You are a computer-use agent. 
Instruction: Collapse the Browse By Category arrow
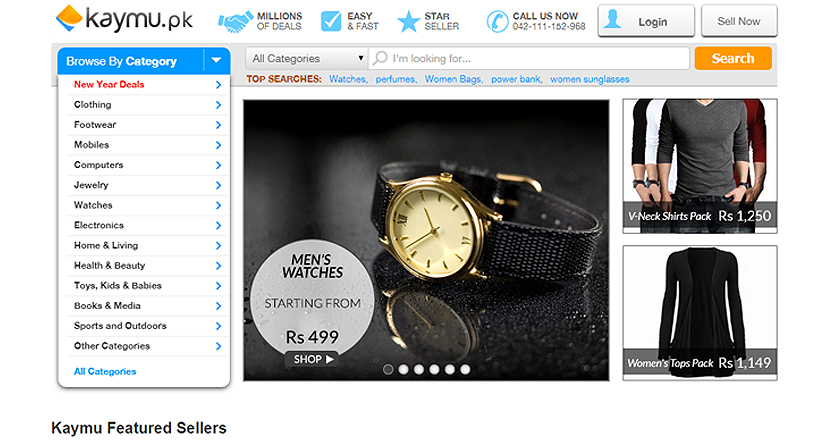[x=216, y=61]
